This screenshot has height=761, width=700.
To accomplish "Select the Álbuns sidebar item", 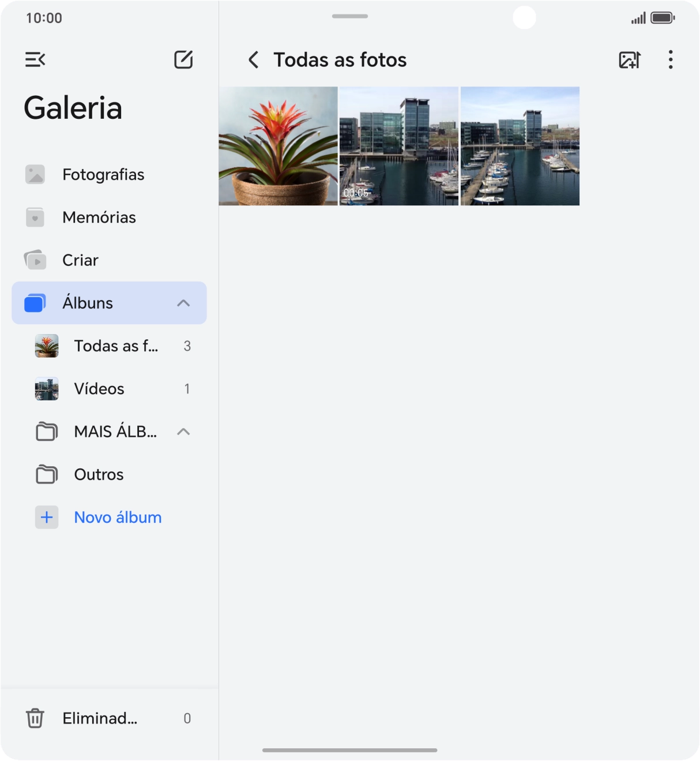I will tap(88, 303).
